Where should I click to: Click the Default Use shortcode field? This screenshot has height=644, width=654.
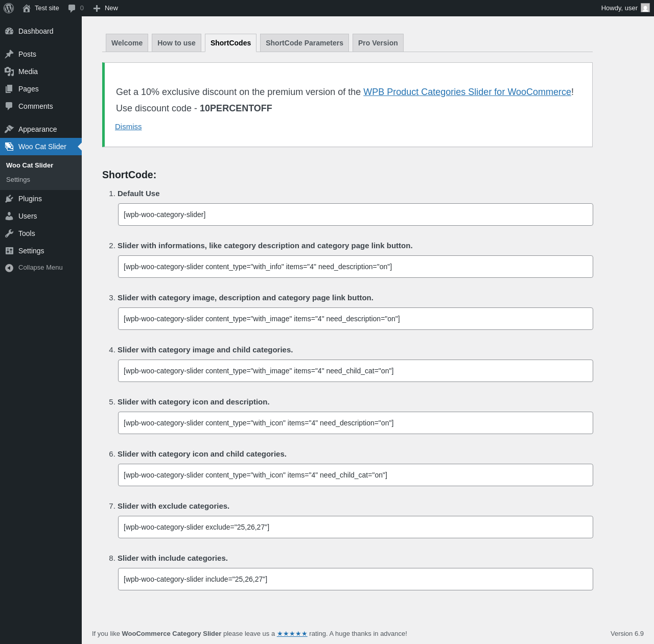(356, 214)
